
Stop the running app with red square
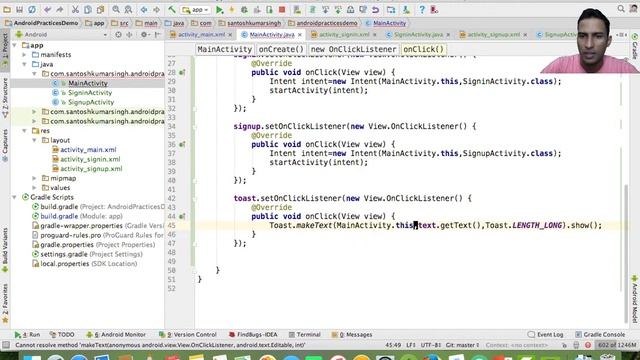pos(282,9)
